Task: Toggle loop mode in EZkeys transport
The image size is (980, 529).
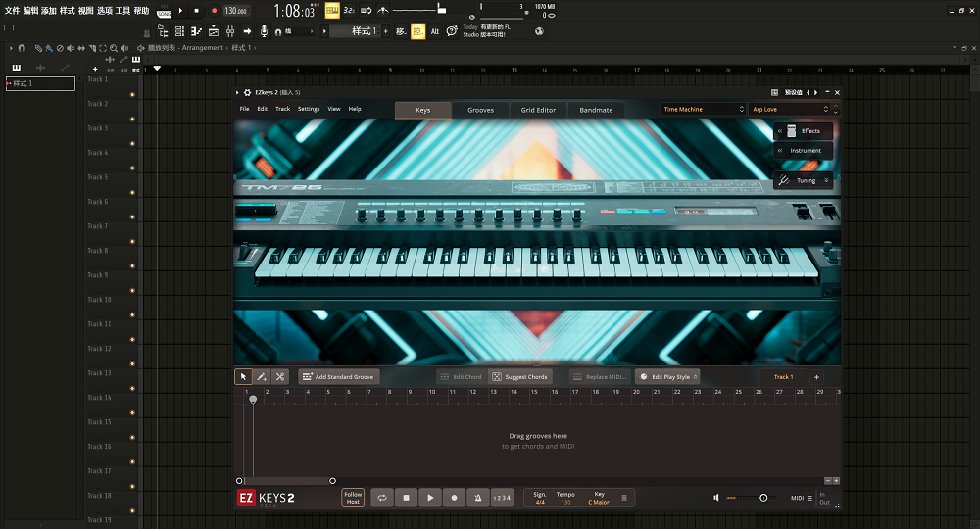Action: [x=382, y=498]
